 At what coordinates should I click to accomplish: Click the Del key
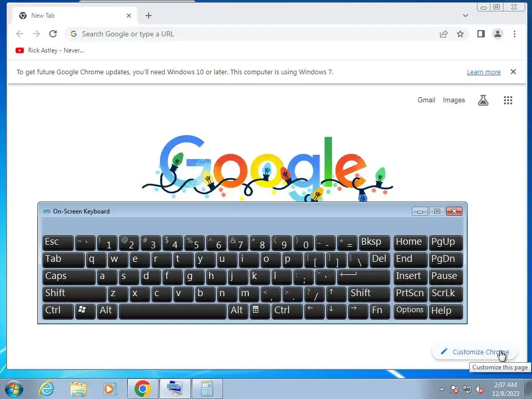(x=380, y=260)
